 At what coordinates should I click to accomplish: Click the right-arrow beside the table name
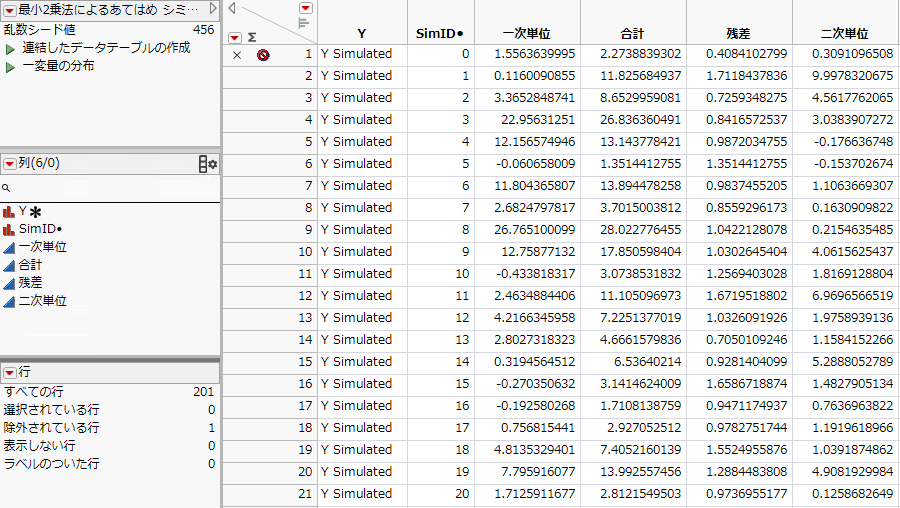[213, 9]
